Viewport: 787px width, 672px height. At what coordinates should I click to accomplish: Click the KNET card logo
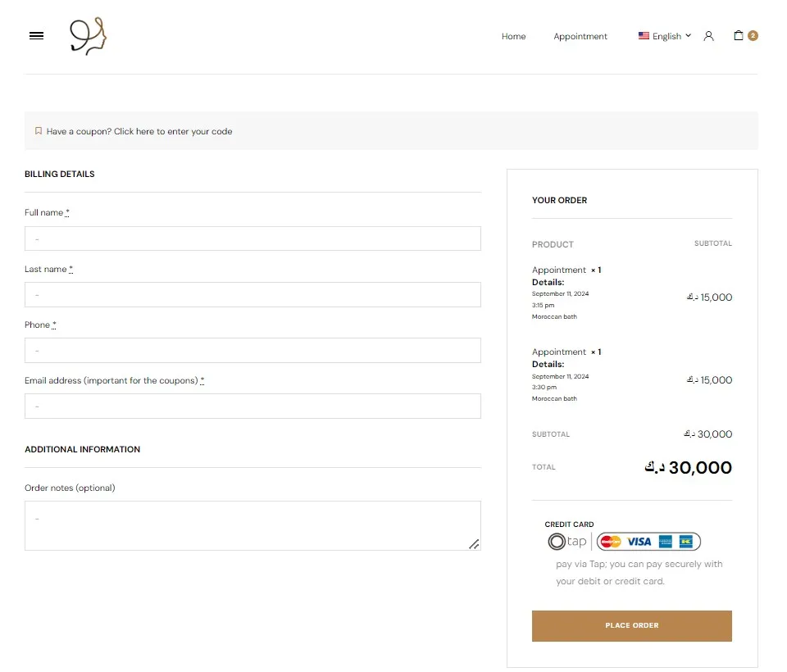pyautogui.click(x=685, y=542)
